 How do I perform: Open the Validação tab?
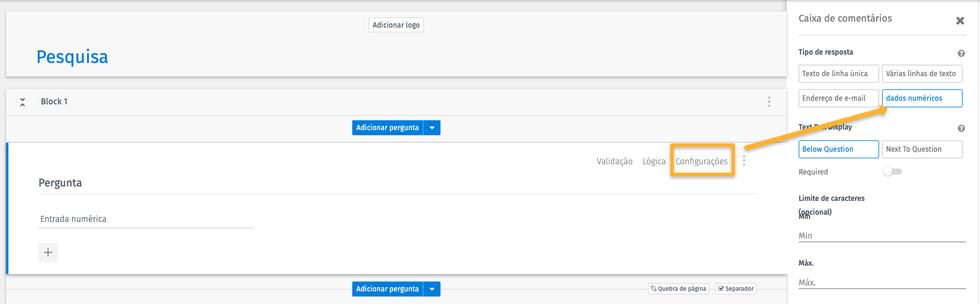click(x=614, y=161)
